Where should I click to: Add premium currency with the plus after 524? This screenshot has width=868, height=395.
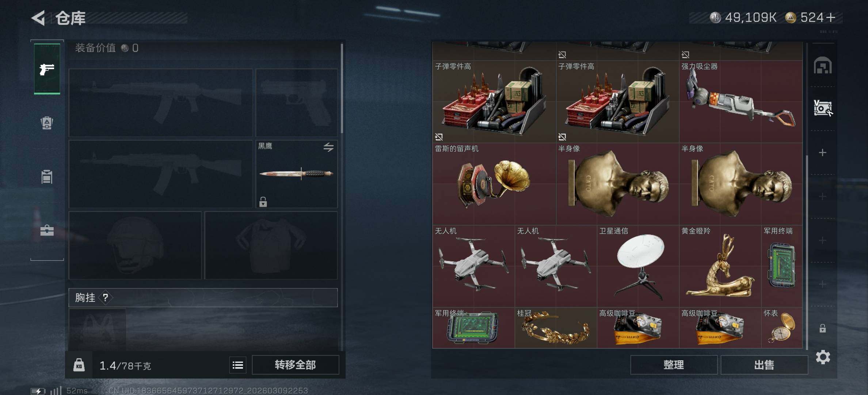[830, 18]
